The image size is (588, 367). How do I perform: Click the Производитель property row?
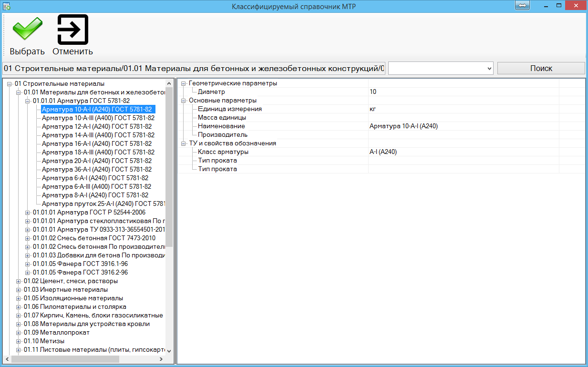(x=382, y=135)
